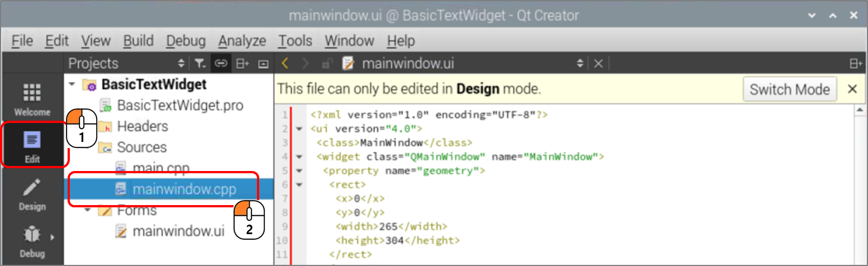Click the Sources folder icon
Screen dimensions: 868x266
click(x=105, y=147)
